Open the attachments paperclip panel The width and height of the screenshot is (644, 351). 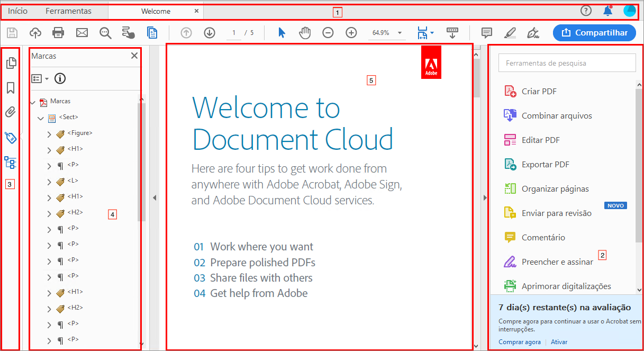click(11, 112)
